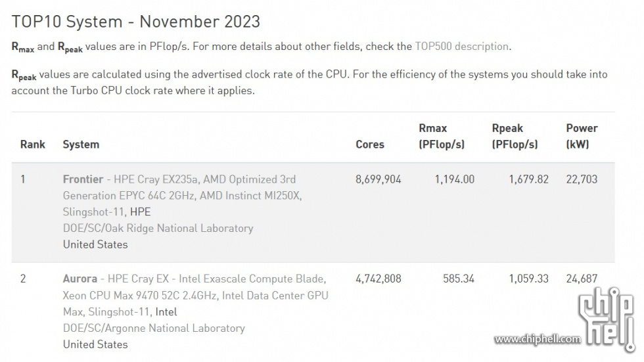Click the Aurora system name link
The width and height of the screenshot is (644, 362).
tap(80, 279)
